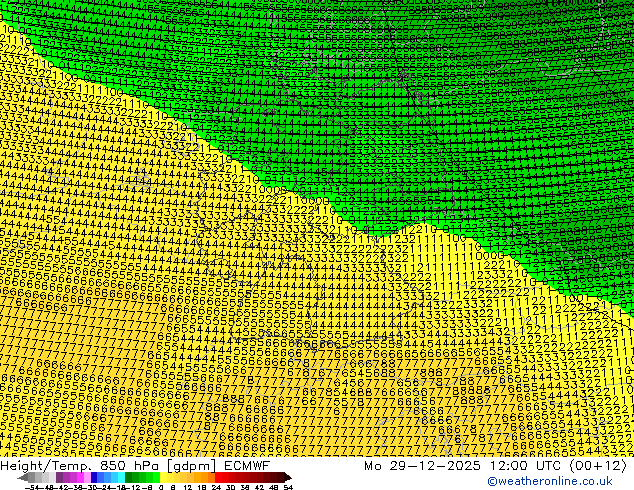Click the yellow 0 swatch in the color scale

pos(164,477)
